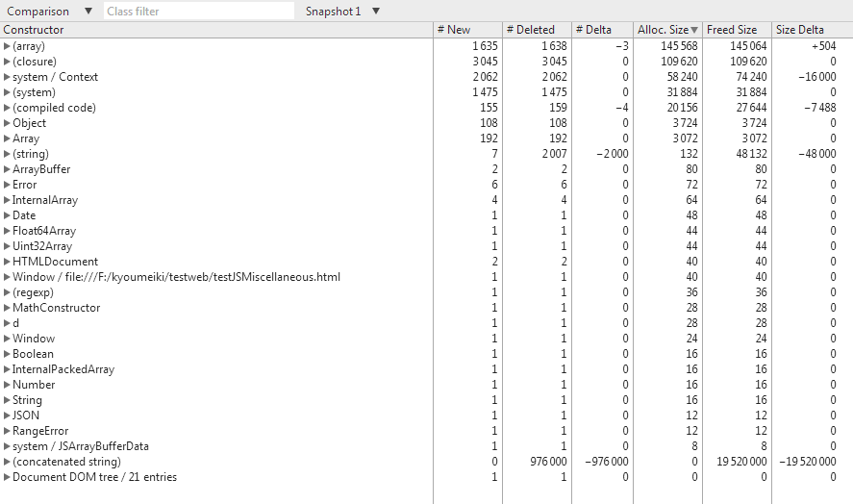
Task: Click the # Deleted value 2 007
Action: 554,154
